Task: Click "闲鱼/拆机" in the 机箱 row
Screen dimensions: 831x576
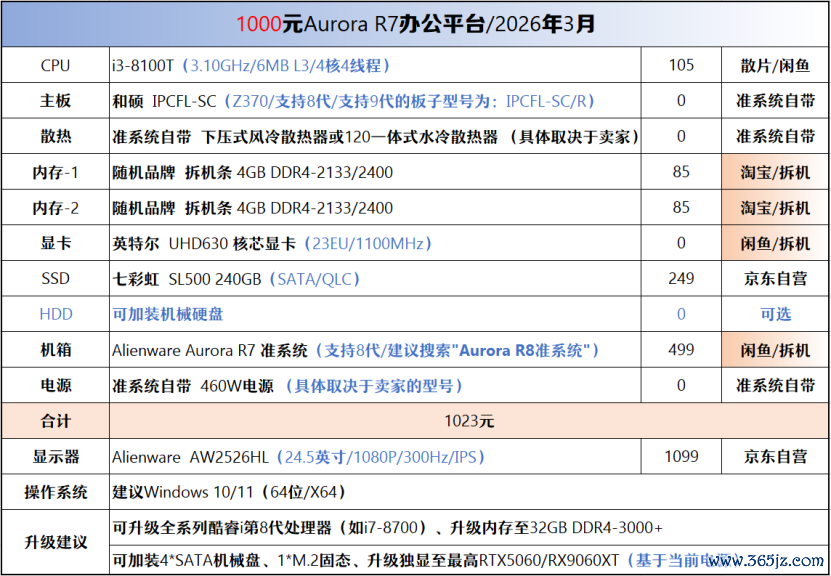Action: tap(775, 349)
